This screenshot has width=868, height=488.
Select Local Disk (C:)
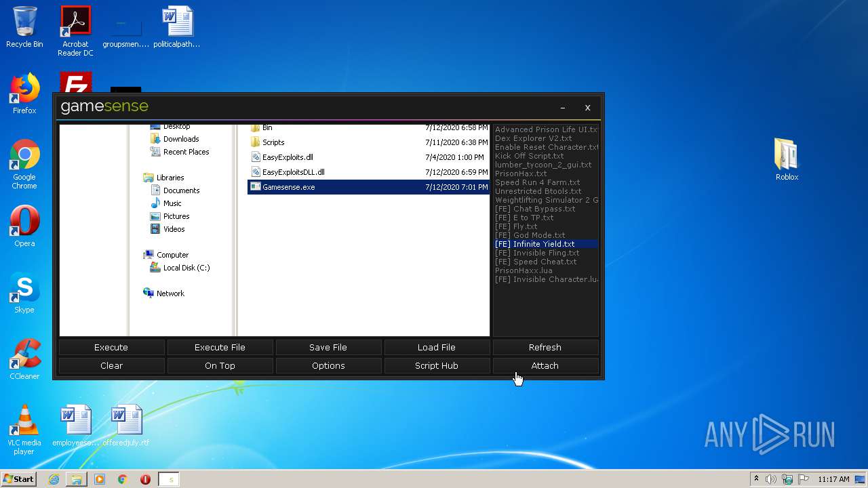pos(180,268)
